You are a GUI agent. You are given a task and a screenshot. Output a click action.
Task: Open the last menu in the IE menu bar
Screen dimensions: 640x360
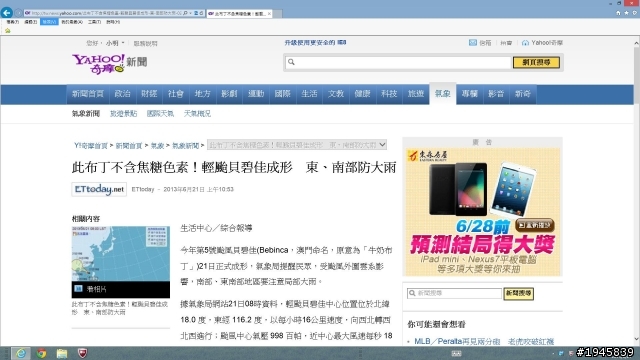point(113,22)
